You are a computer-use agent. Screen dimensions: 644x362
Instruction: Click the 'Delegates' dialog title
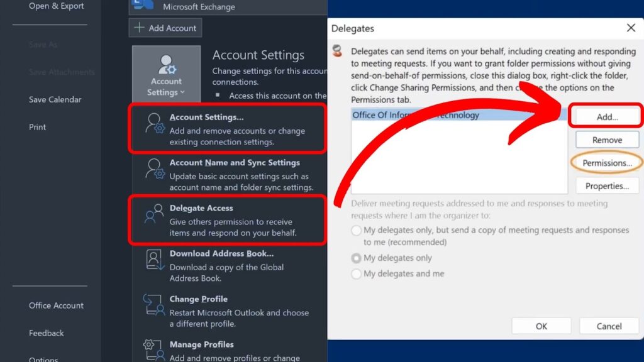pyautogui.click(x=353, y=28)
